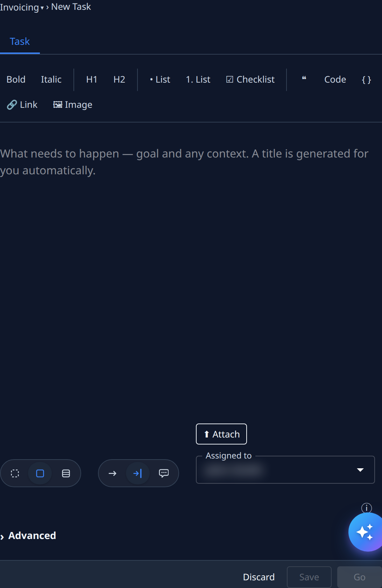Insert a bulleted List
The height and width of the screenshot is (588, 382).
(160, 79)
